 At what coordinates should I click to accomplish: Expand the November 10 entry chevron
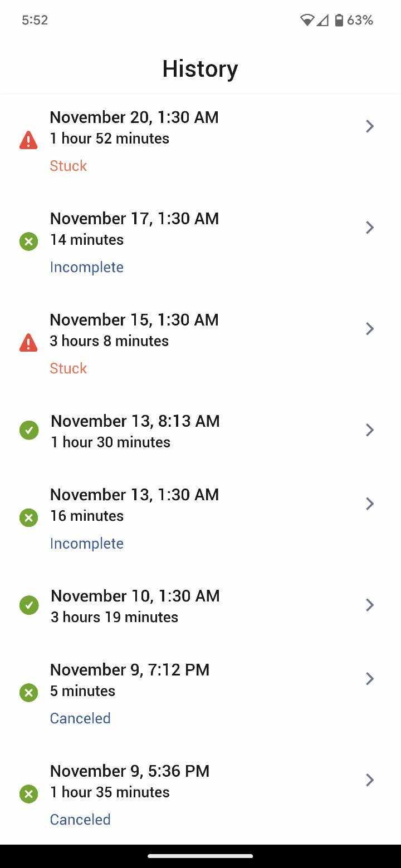coord(369,605)
